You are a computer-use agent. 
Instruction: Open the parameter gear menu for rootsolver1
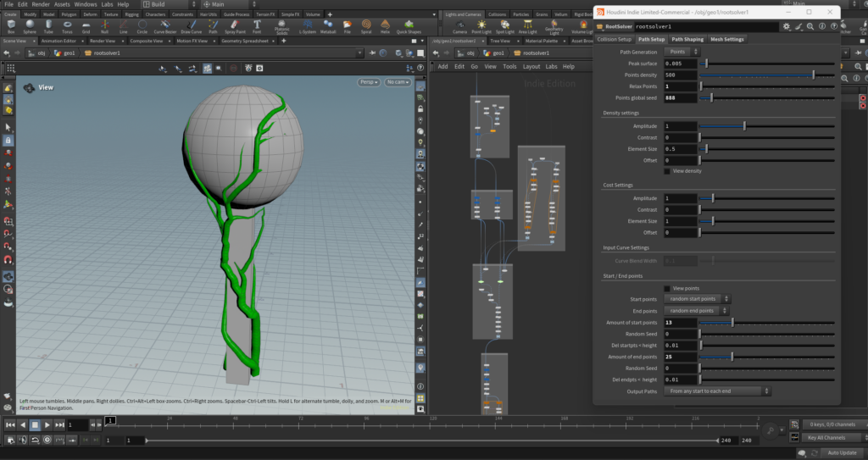click(x=787, y=27)
